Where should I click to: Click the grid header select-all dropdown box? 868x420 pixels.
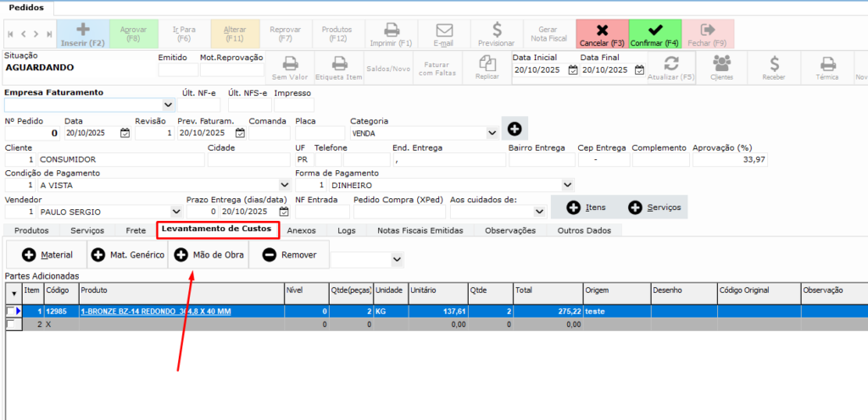tap(12, 292)
